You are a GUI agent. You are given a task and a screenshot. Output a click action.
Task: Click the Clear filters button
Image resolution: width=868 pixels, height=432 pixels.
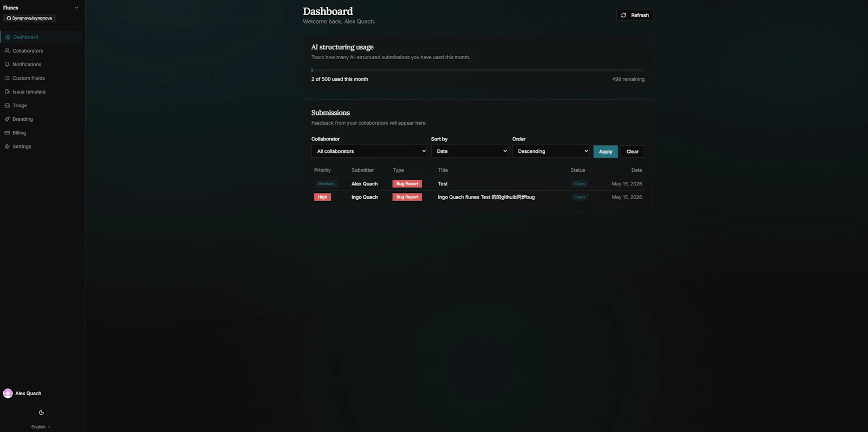[x=633, y=152]
